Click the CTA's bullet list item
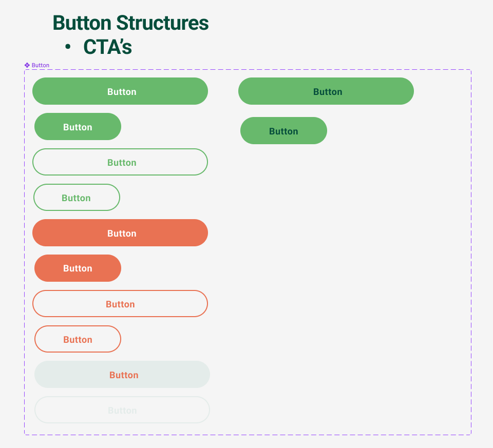The height and width of the screenshot is (448, 493). (108, 47)
